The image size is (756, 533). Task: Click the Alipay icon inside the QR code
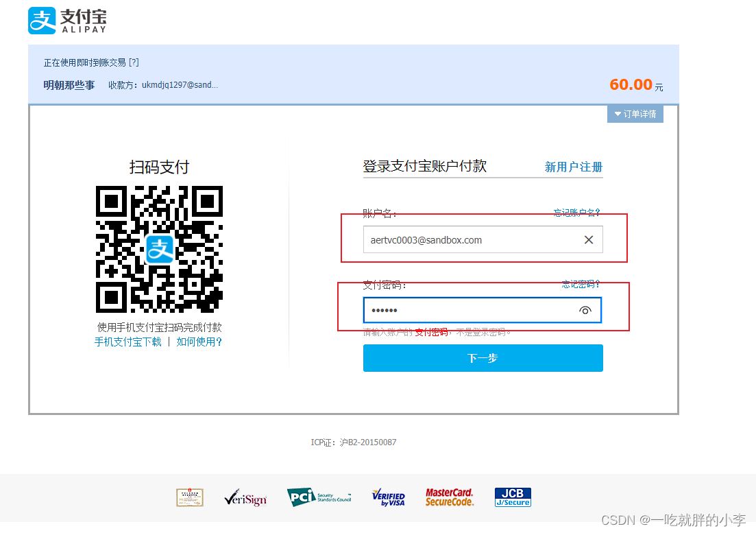pyautogui.click(x=160, y=249)
